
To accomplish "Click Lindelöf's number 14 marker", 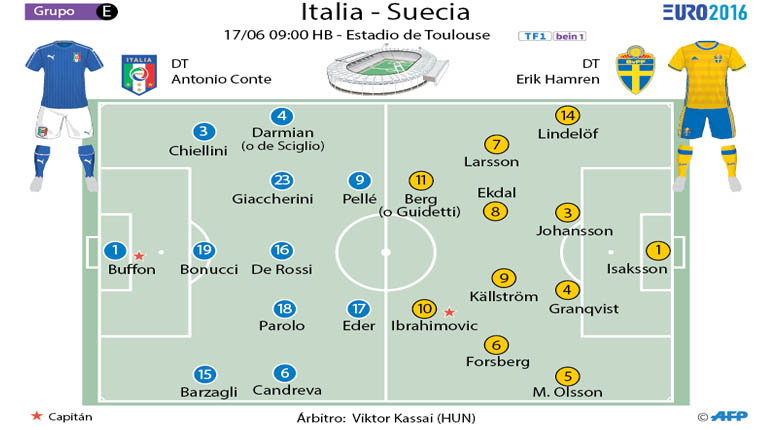I will (568, 115).
